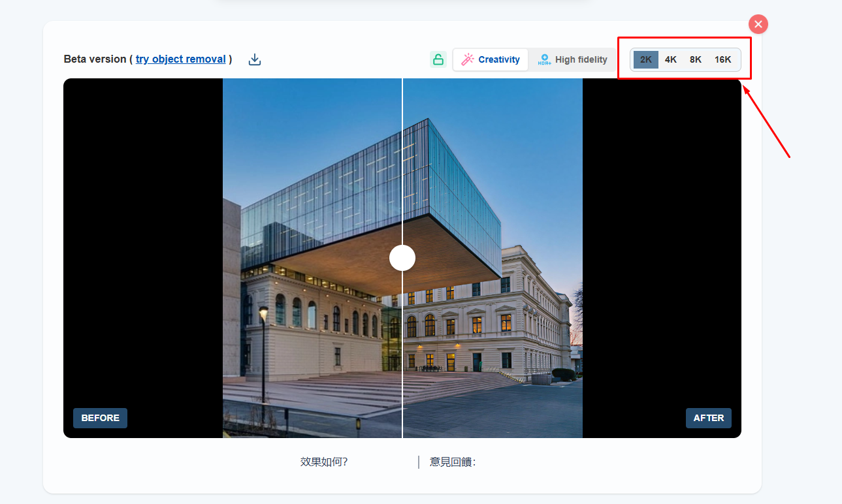
Task: Click the download result icon
Action: [x=255, y=59]
